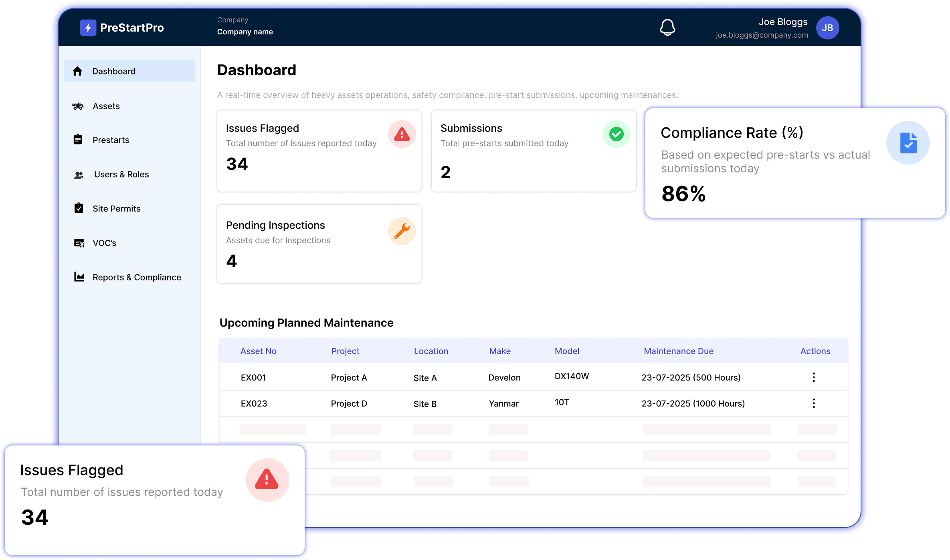950x560 pixels.
Task: Click the Users & Roles icon
Action: (79, 174)
